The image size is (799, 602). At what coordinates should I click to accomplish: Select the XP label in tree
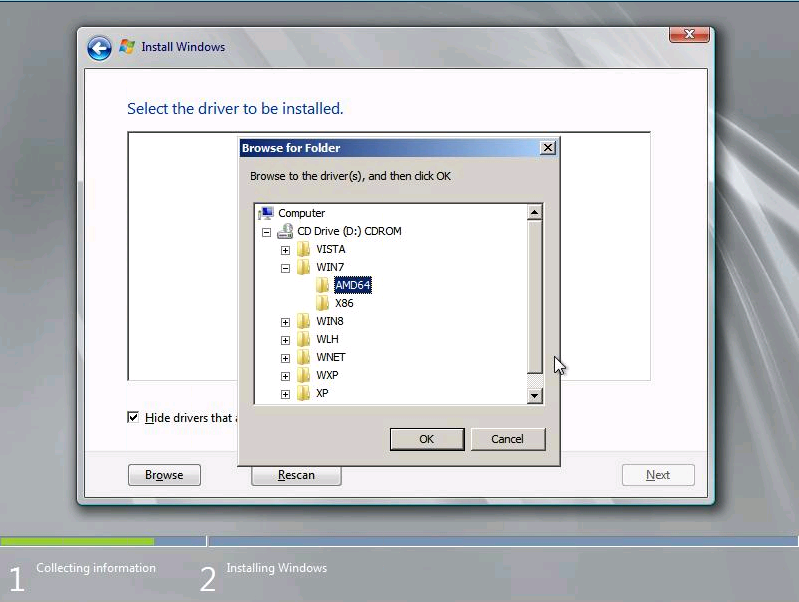click(x=322, y=393)
